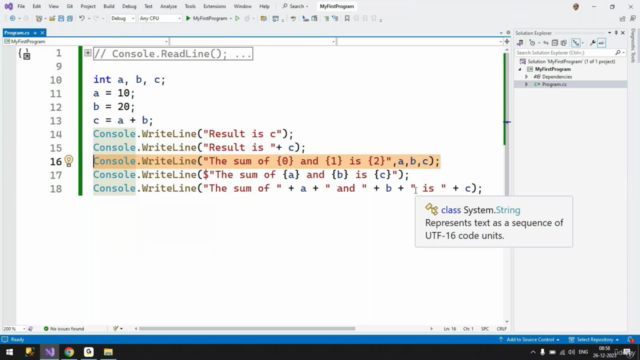Toggle Preview Selected Items in Solution Explorer
The height and width of the screenshot is (360, 640).
point(602,43)
